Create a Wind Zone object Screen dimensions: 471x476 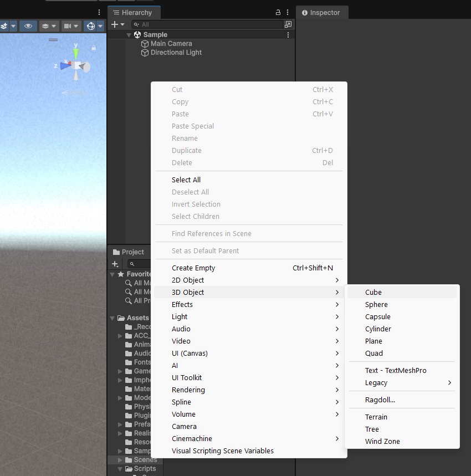[x=402, y=442]
